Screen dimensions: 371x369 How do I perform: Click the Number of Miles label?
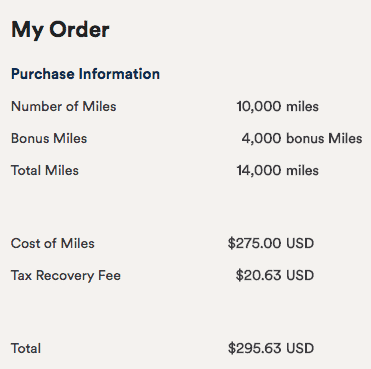64,107
